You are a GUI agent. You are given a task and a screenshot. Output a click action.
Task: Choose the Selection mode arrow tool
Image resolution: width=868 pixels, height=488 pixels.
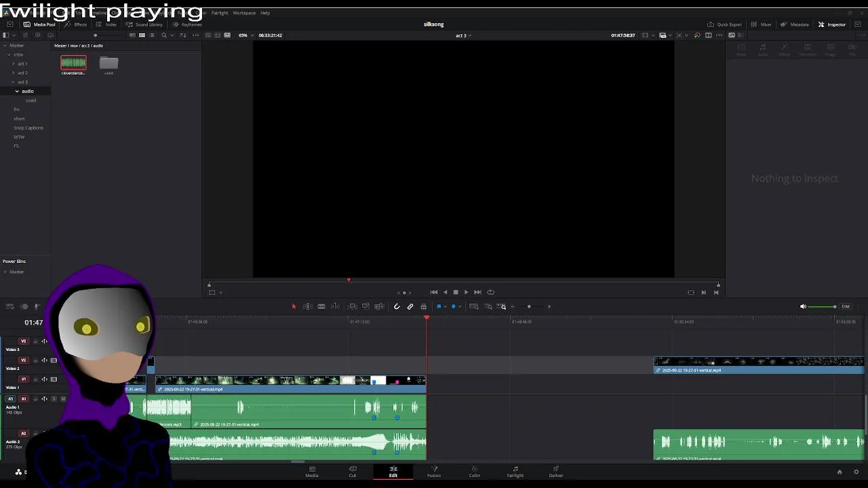(x=294, y=306)
